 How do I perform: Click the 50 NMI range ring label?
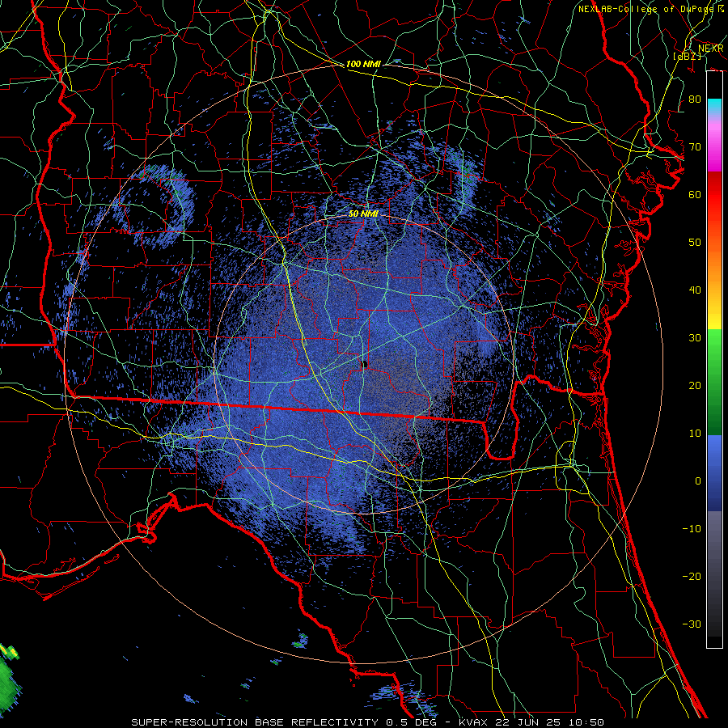click(363, 214)
